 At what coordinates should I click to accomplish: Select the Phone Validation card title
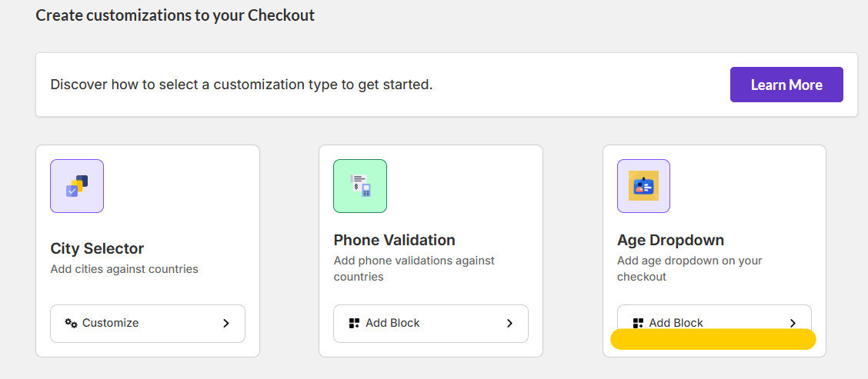[x=394, y=240]
